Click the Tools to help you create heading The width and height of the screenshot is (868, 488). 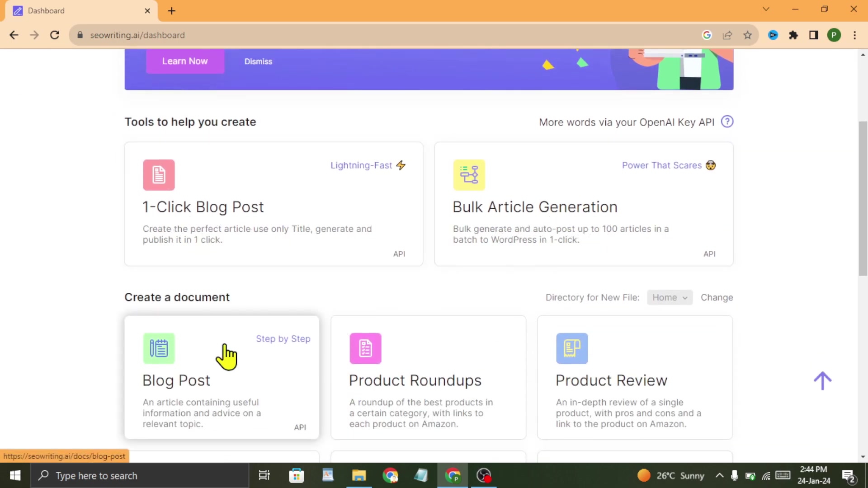click(x=190, y=122)
